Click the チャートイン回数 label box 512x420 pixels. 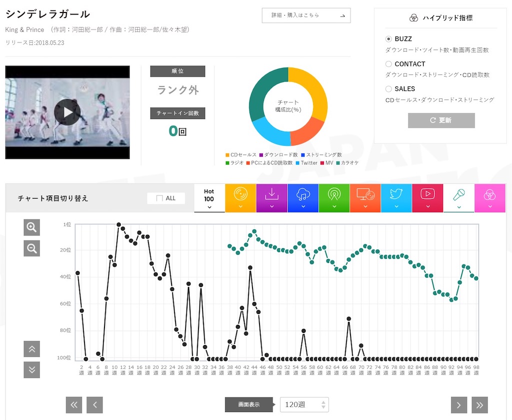tap(177, 113)
